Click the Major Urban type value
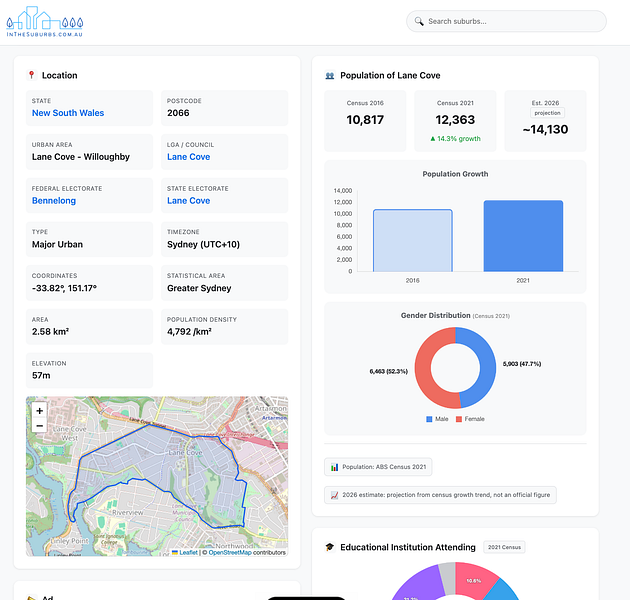This screenshot has width=630, height=600. pyautogui.click(x=57, y=244)
